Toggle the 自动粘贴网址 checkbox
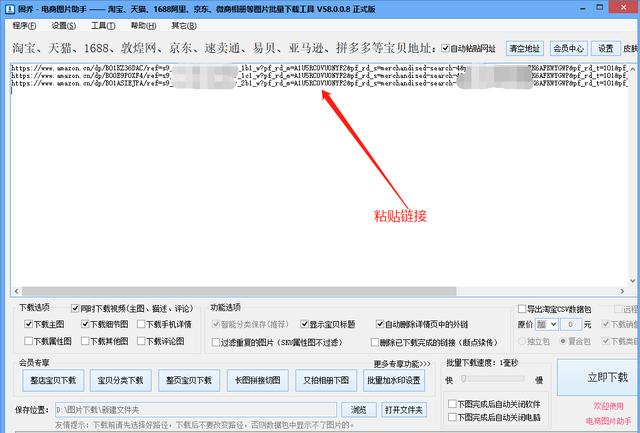This screenshot has width=640, height=433. click(446, 47)
